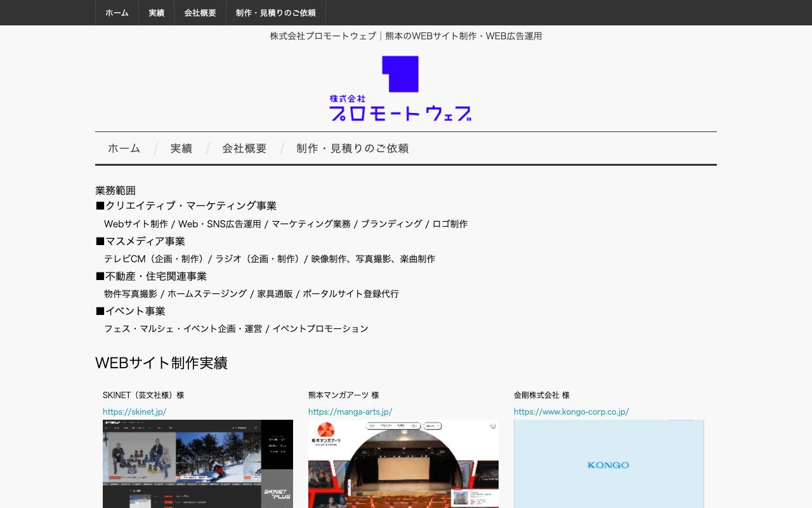Select 実績 in the main navigation below logo
812x508 pixels.
coord(181,149)
